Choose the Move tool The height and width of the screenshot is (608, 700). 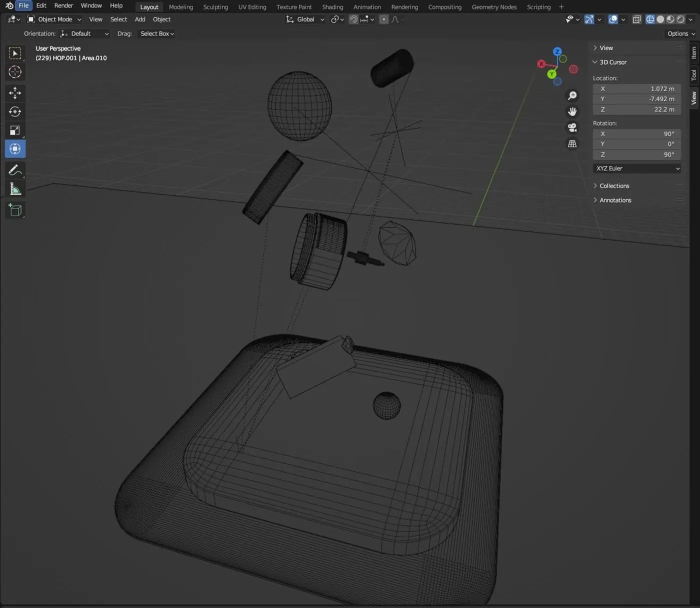(x=15, y=93)
